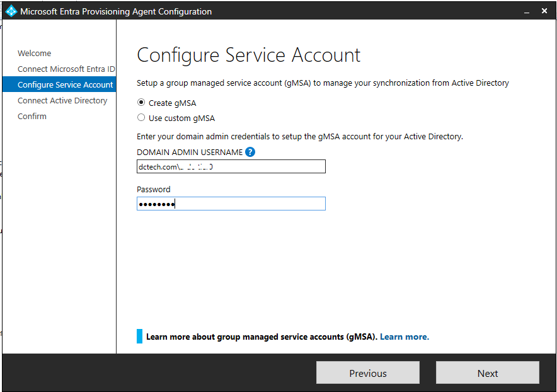
Task: Click the dctech.com username text in the field
Action: tap(176, 166)
